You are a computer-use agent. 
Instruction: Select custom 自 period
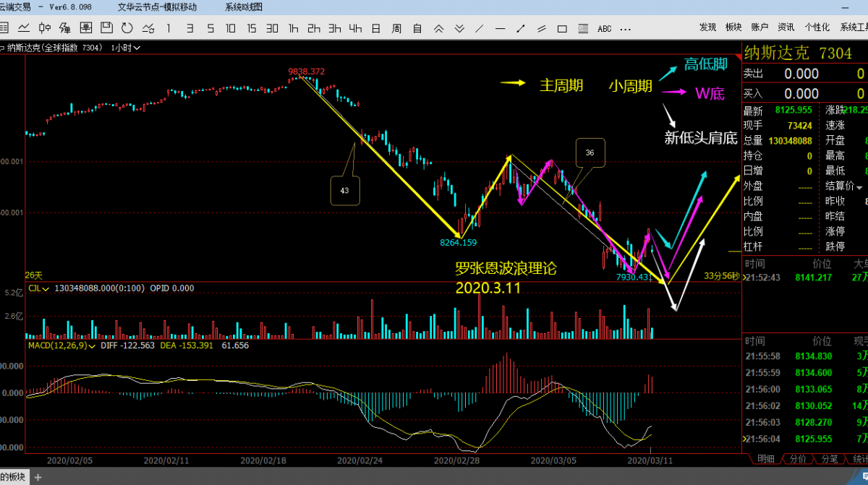point(417,28)
